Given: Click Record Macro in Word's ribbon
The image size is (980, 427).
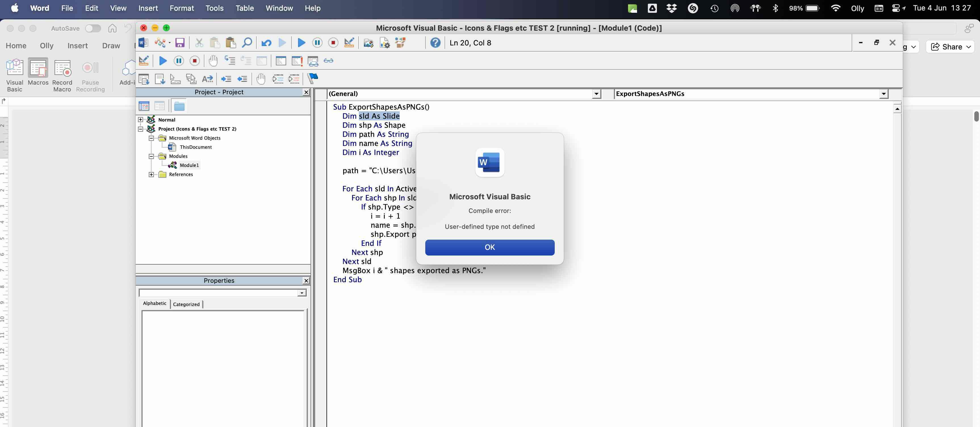Looking at the screenshot, I should [62, 75].
